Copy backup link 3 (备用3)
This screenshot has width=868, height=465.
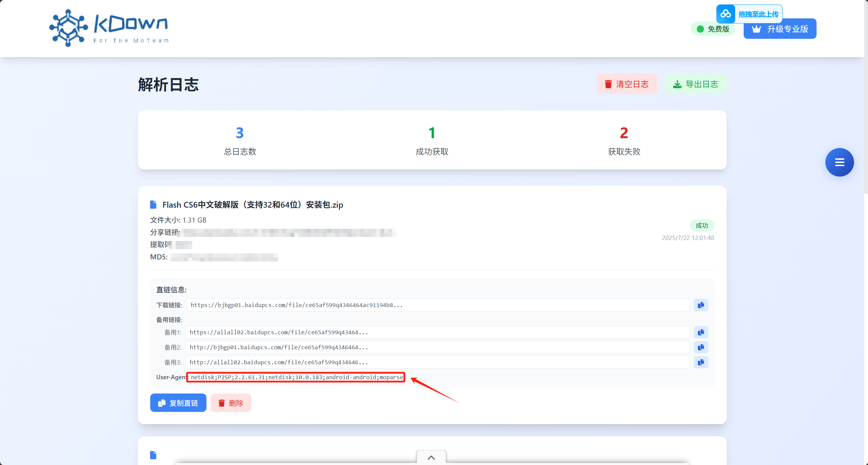(701, 362)
